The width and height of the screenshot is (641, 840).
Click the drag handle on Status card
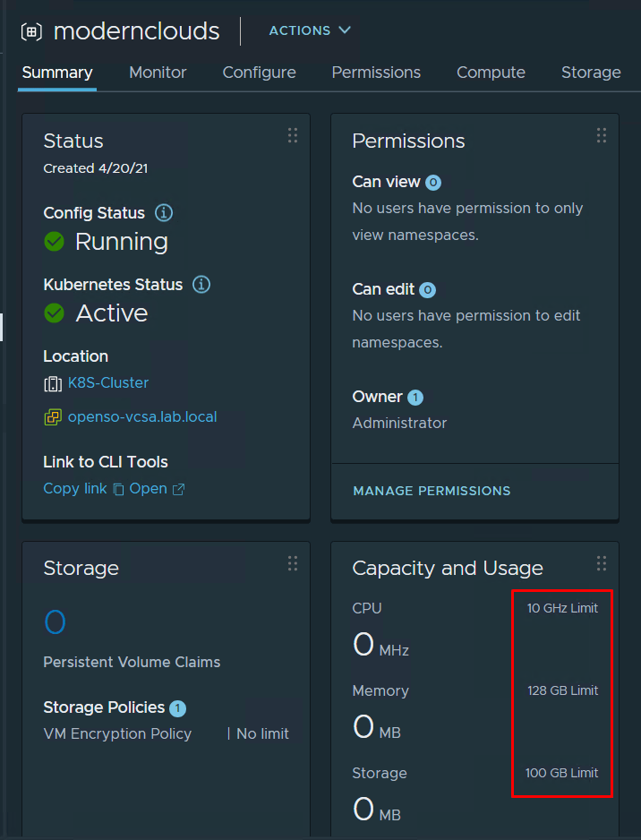[292, 135]
